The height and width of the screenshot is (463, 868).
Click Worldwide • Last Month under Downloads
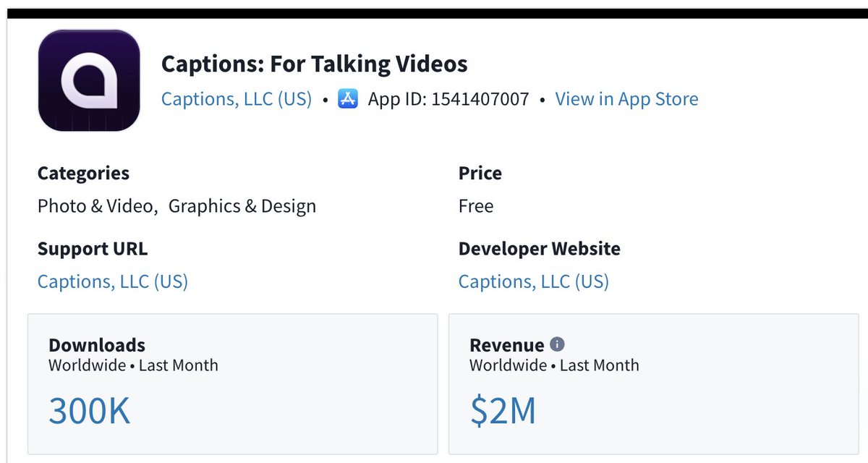(x=133, y=365)
